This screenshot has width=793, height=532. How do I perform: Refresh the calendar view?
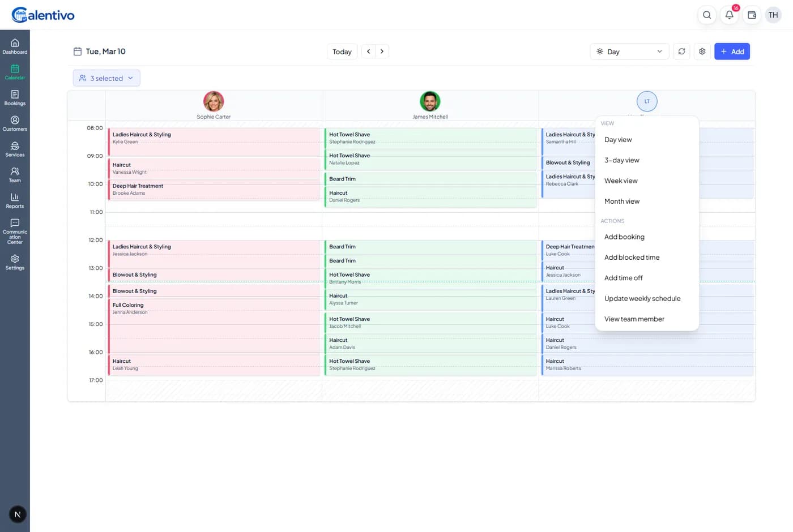(x=681, y=52)
